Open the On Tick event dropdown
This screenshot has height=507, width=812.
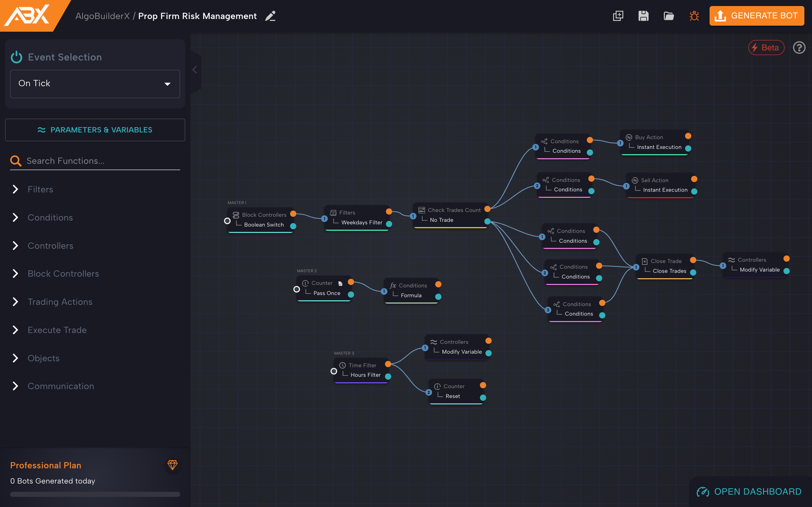(95, 84)
